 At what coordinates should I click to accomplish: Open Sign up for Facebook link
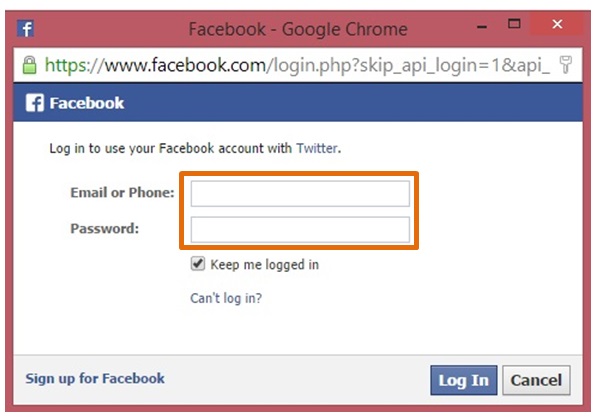coord(95,378)
